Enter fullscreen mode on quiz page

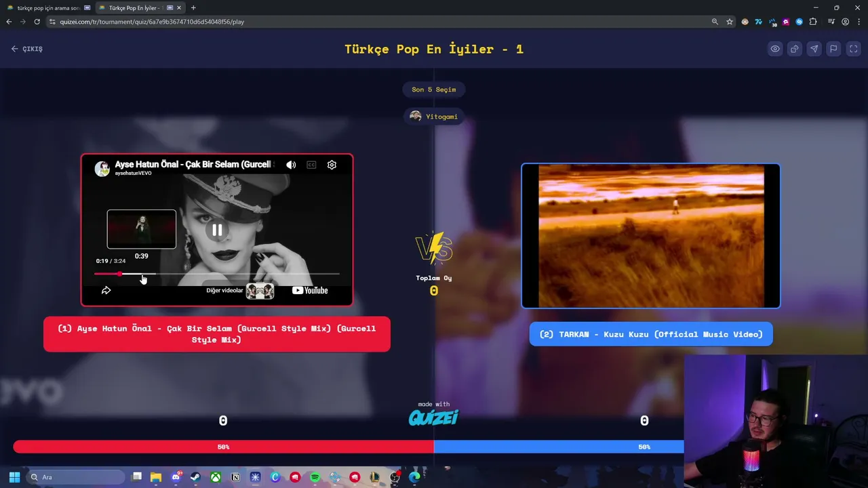pos(854,49)
